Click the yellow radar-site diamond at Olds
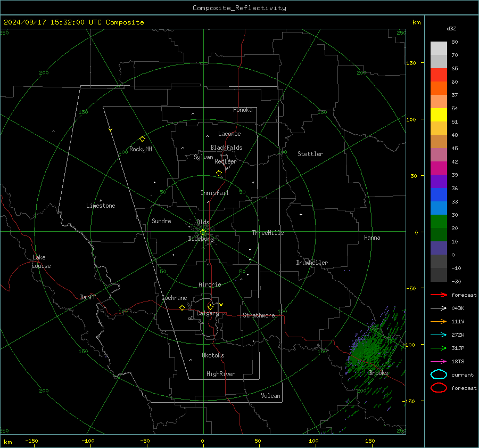 tap(203, 232)
